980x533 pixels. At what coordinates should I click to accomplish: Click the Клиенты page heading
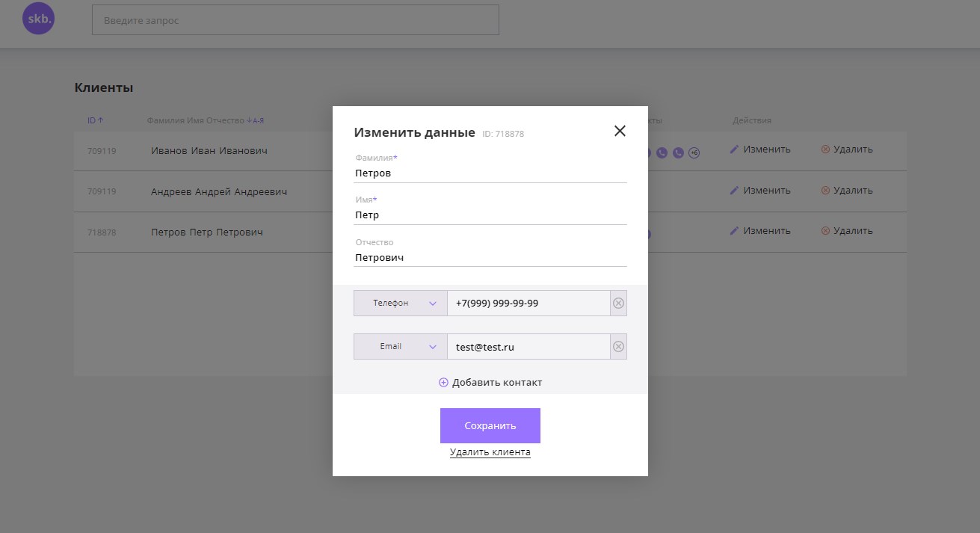[x=104, y=87]
